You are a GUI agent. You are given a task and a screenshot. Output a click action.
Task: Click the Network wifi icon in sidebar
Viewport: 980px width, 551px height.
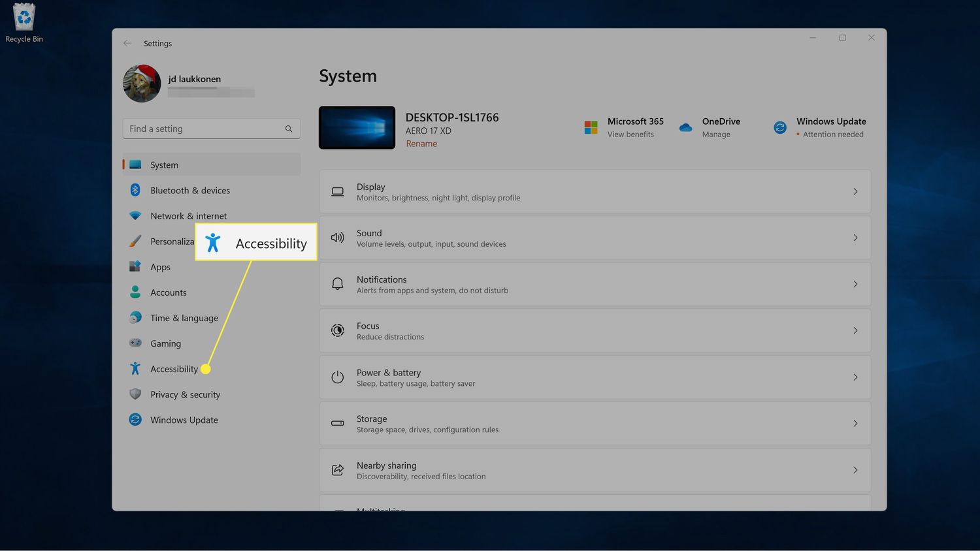tap(135, 215)
